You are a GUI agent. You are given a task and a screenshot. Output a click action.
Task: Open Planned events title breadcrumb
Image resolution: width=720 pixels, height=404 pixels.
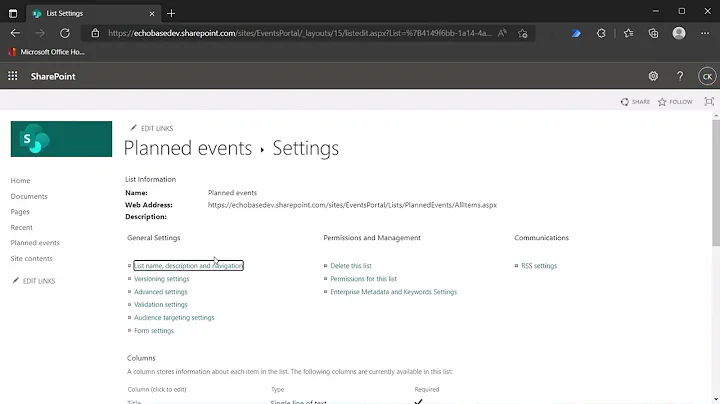tap(188, 148)
